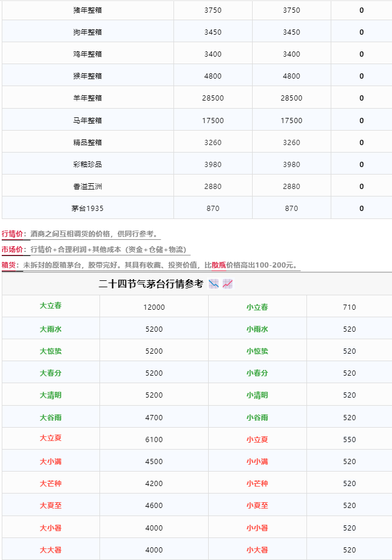Screen dimensions: 392x560
Task: Click the green 小春分 label
Action: [257, 373]
